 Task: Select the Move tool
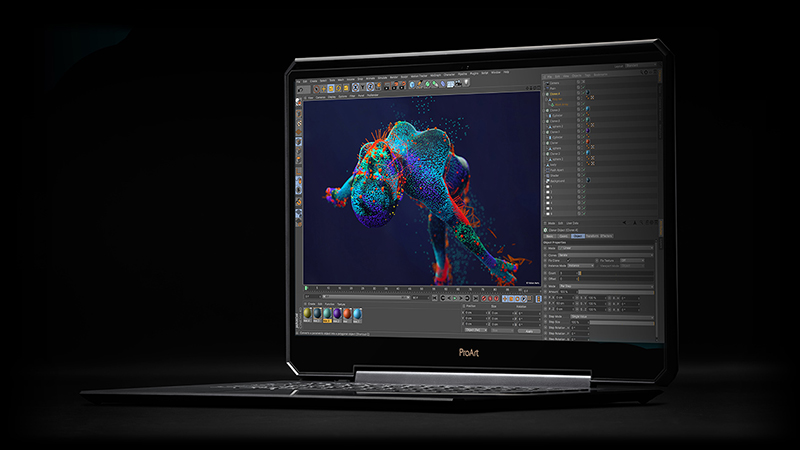pos(323,89)
